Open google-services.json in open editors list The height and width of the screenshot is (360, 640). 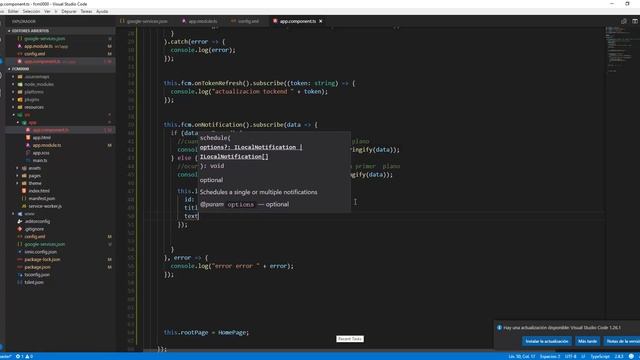pyautogui.click(x=44, y=38)
